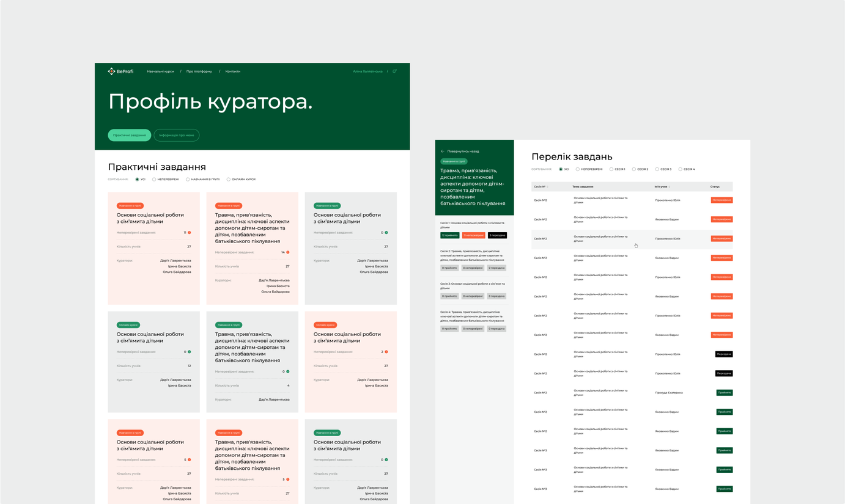The image size is (845, 504).
Task: Click the red alert icon beside count 14
Action: (288, 252)
